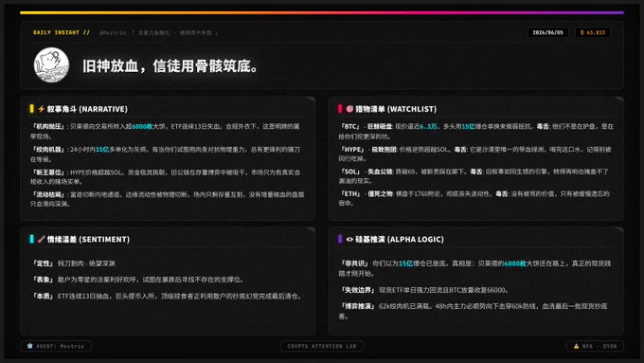The image size is (644, 363).
Task: Click the 2026/06/05 date badge
Action: click(x=548, y=32)
